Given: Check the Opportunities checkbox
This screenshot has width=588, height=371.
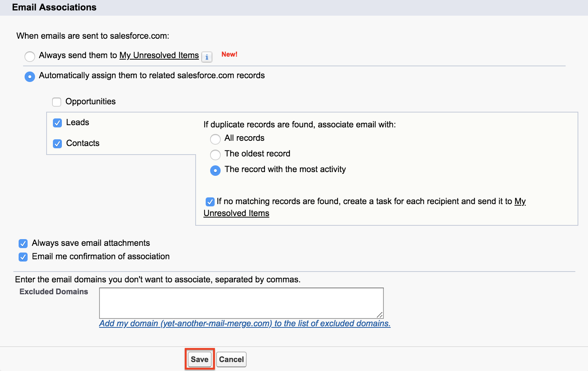Looking at the screenshot, I should point(57,102).
